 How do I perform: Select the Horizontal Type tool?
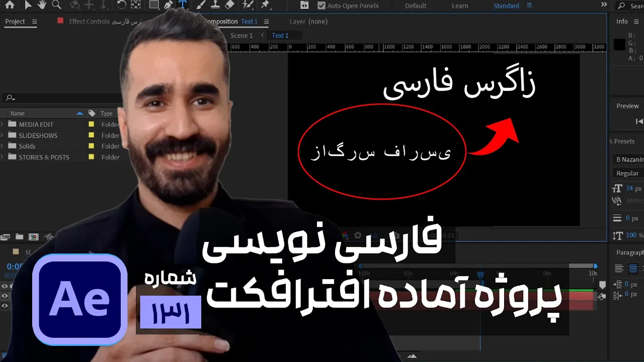point(182,6)
